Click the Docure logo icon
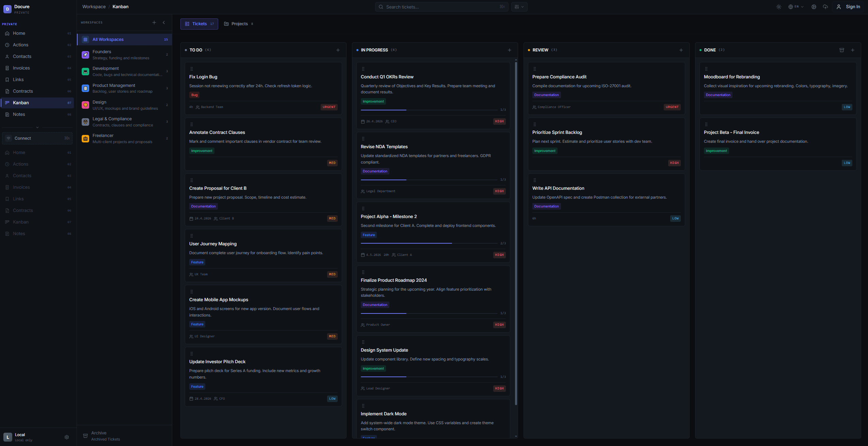868x446 pixels. [7, 9]
